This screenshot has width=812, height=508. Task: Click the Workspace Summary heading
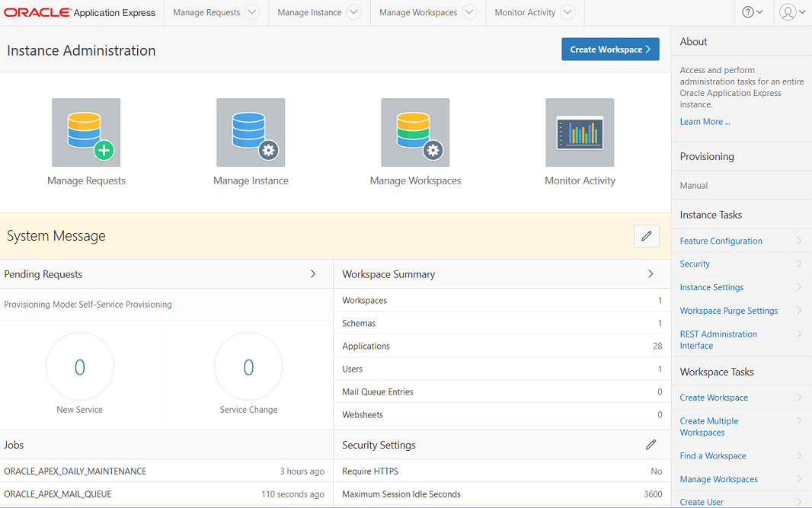[x=388, y=274]
